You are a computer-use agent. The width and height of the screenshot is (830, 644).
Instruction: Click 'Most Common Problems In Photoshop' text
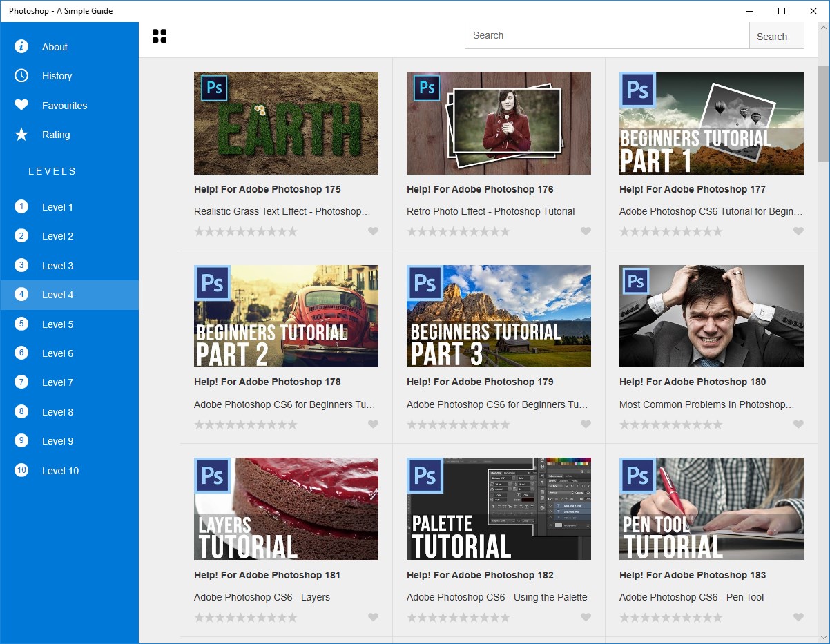(706, 404)
